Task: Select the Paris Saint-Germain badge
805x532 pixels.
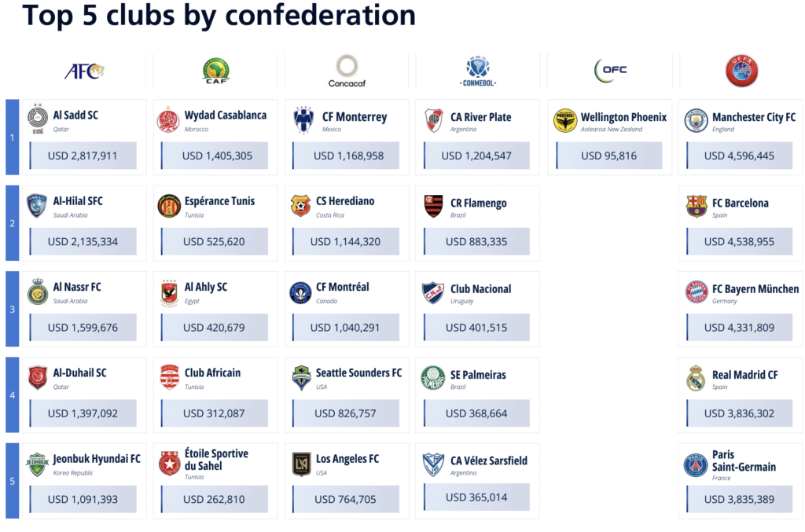Action: point(696,465)
